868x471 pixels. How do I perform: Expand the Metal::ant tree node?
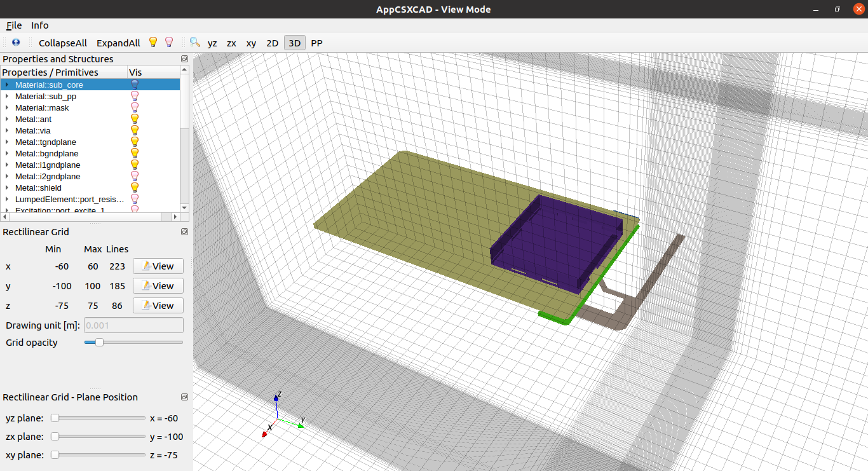coord(6,119)
